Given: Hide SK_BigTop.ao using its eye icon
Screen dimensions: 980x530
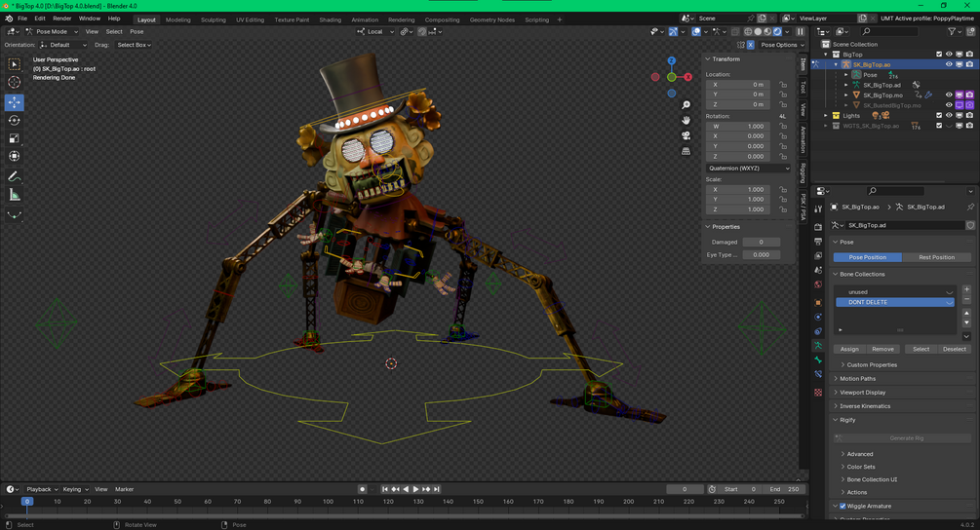Looking at the screenshot, I should click(949, 64).
